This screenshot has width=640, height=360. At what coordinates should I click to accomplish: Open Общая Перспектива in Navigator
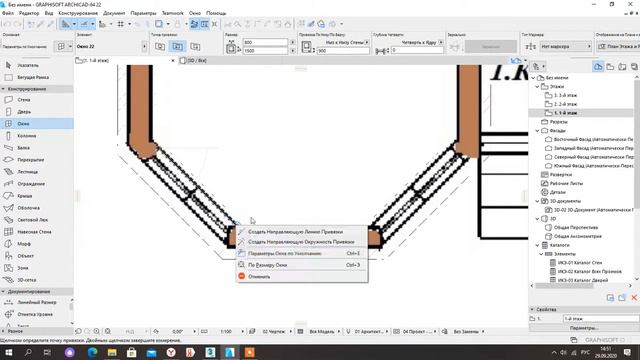[576, 227]
